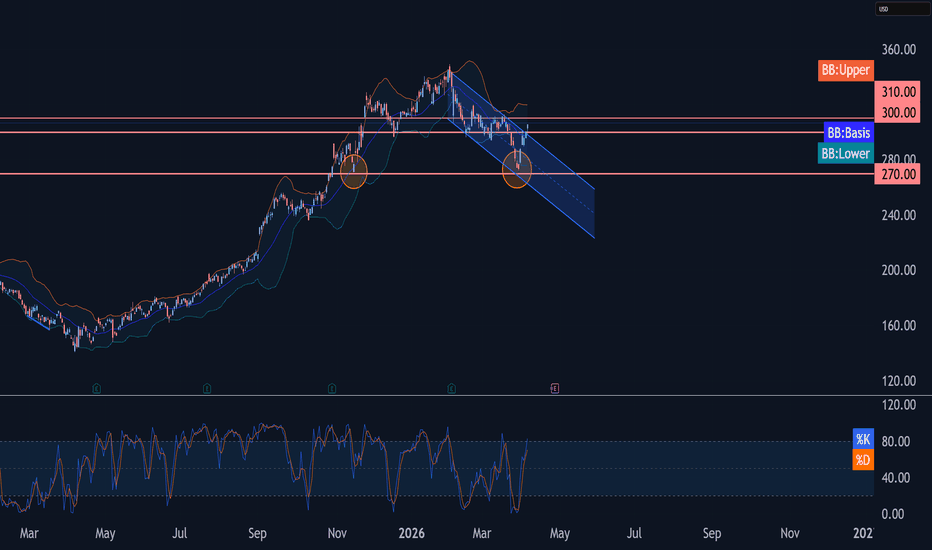Image resolution: width=932 pixels, height=550 pixels.
Task: Click the pane separator above stochastic panel
Action: point(466,395)
